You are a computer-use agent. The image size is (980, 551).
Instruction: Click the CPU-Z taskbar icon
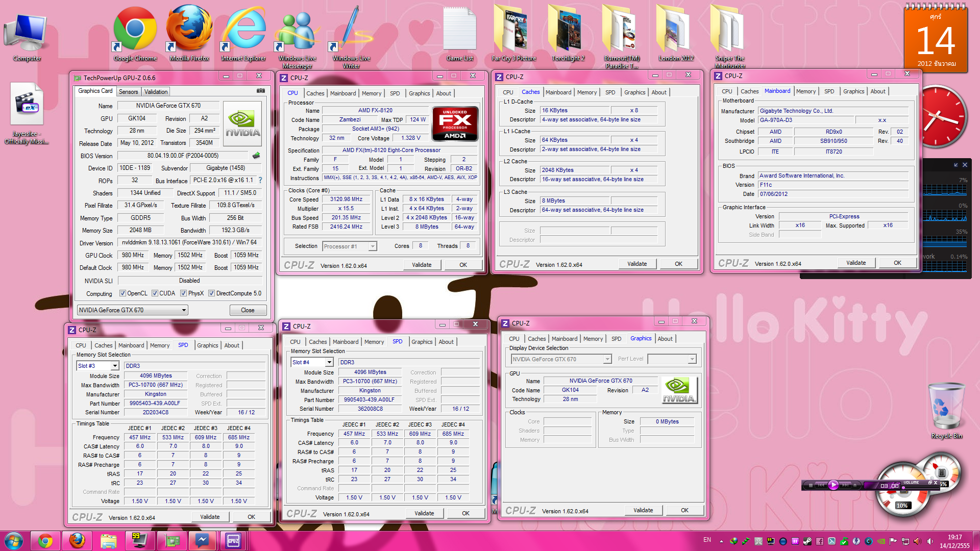[x=233, y=540]
